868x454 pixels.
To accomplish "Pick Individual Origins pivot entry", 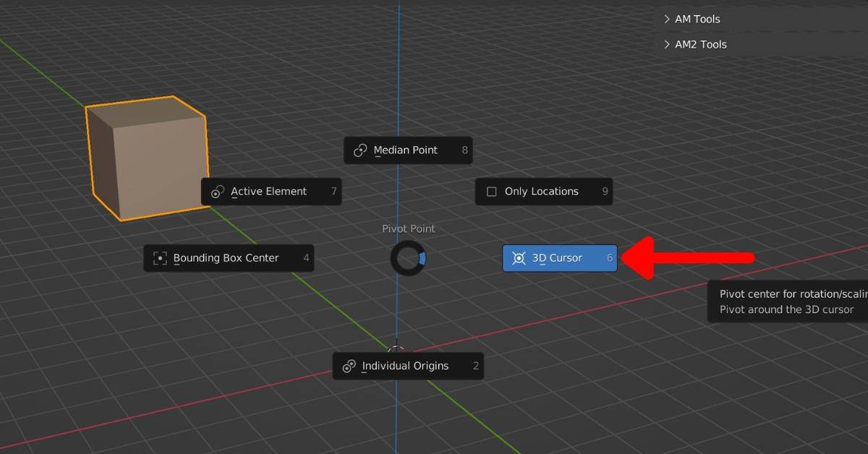I will (x=405, y=366).
